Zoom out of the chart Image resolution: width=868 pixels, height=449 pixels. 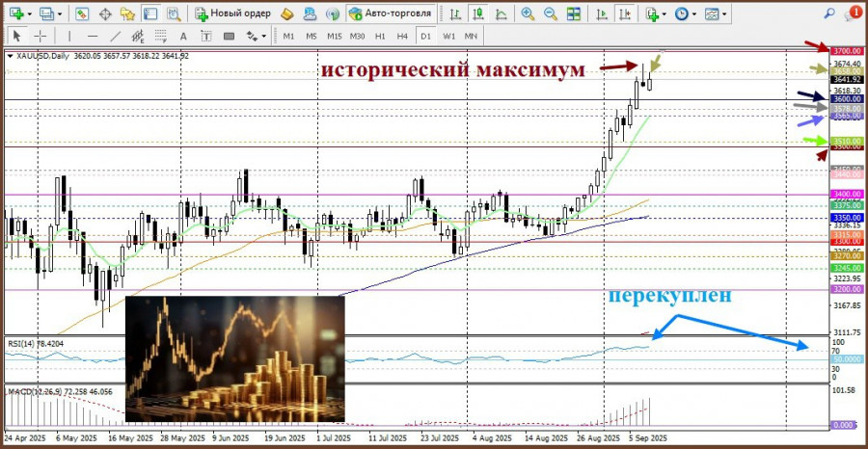point(550,13)
